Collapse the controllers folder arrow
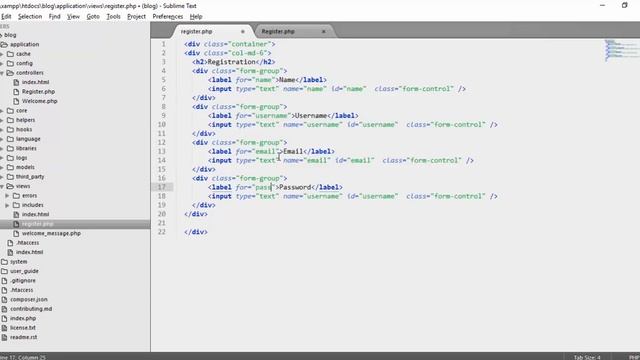 2,73
